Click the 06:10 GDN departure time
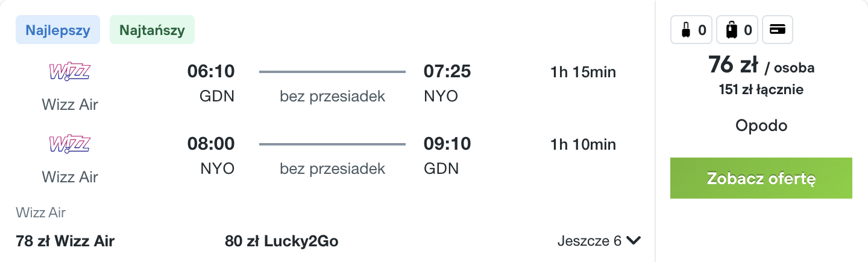 click(211, 83)
